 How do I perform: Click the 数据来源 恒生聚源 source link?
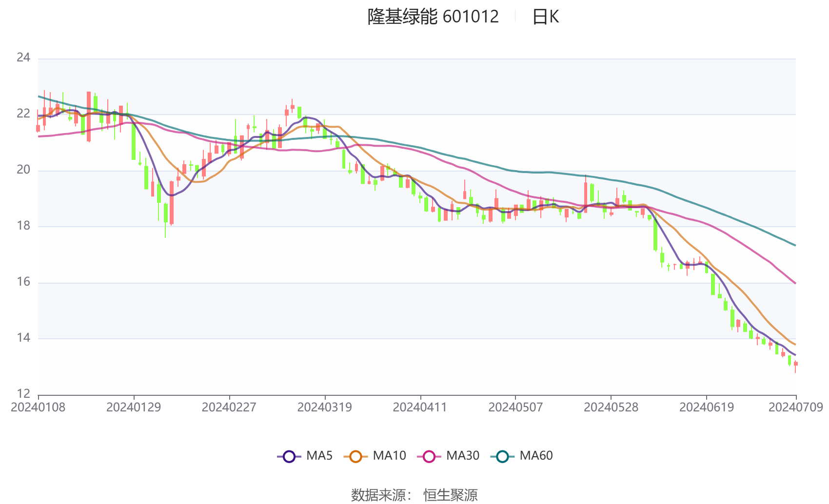[414, 494]
